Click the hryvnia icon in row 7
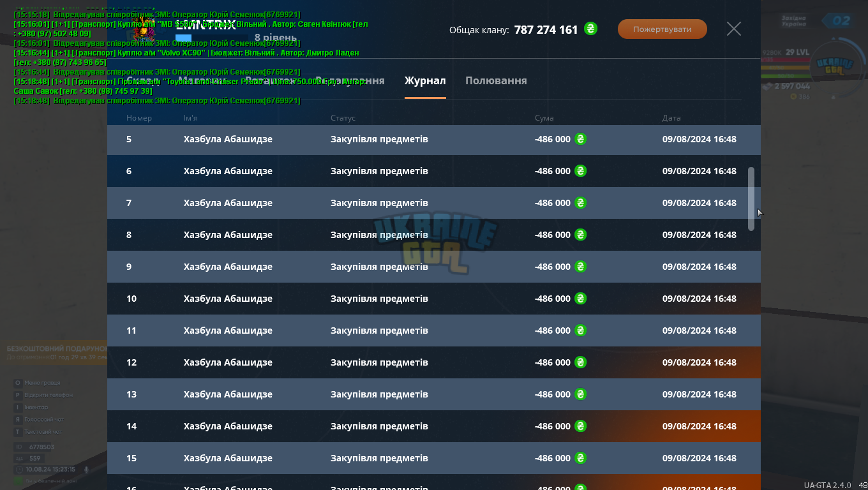868x490 pixels. coord(580,203)
